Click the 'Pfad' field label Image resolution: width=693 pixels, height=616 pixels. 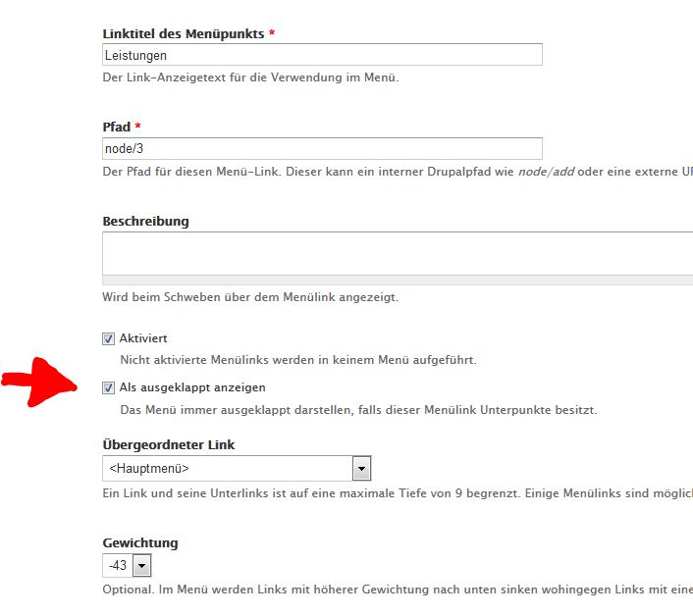click(116, 128)
